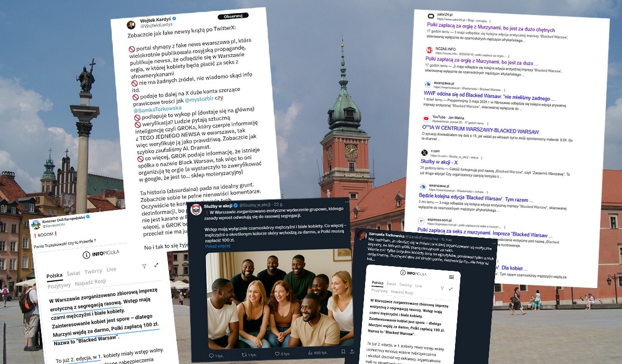Switch to the Świat tab
Screen dimensions: 622x364
coord(73,273)
